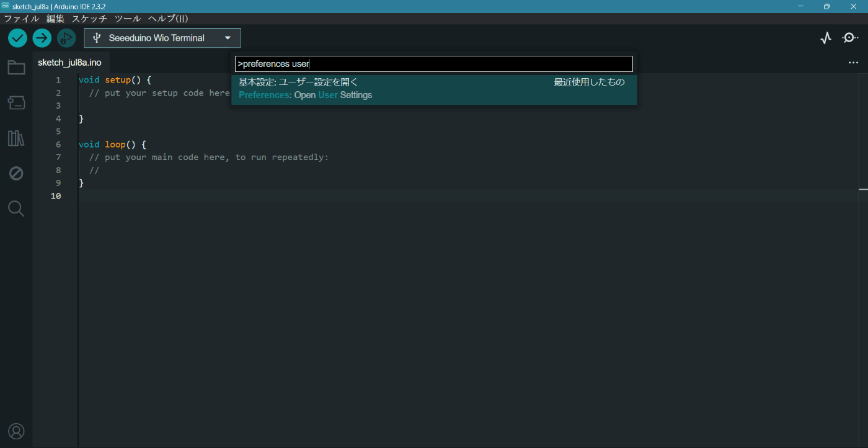Image resolution: width=868 pixels, height=448 pixels.
Task: Open the Debug sidebar panel icon
Action: (16, 173)
